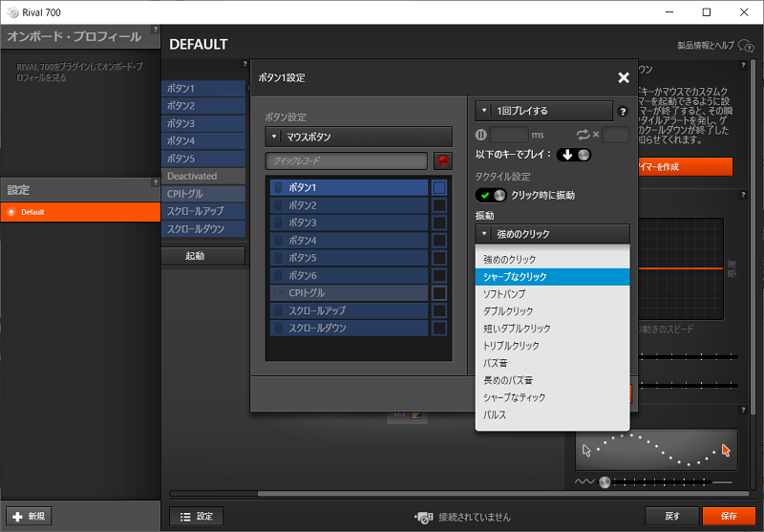This screenshot has height=532, width=764.
Task: Toggle the 以下のキーでプレイ key direction switch
Action: (574, 155)
